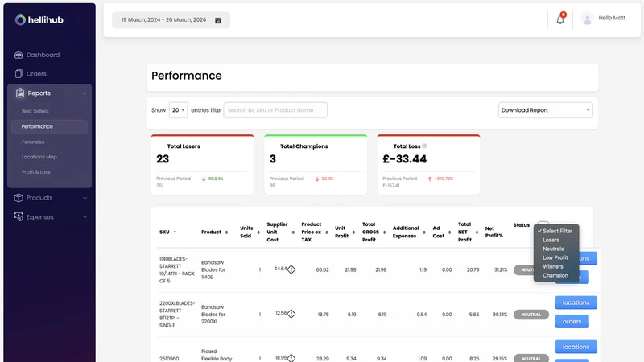The height and width of the screenshot is (362, 644).
Task: Click the warning icon next to 12.56
Action: [291, 314]
